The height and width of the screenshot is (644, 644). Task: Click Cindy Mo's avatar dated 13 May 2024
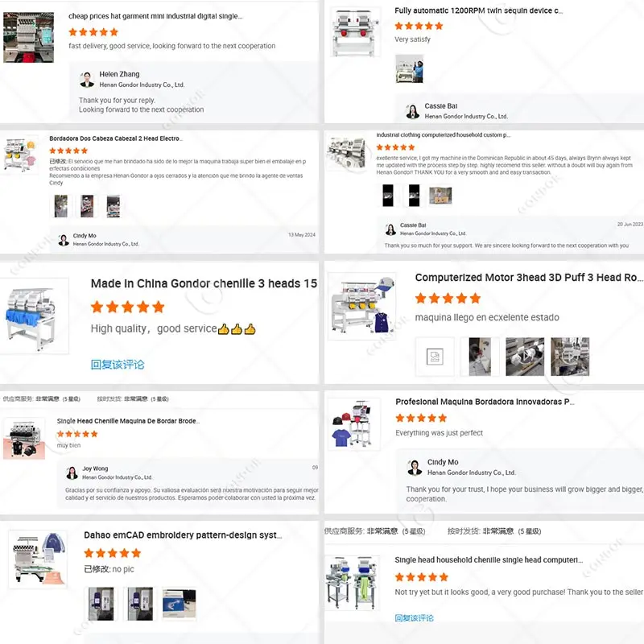64,240
